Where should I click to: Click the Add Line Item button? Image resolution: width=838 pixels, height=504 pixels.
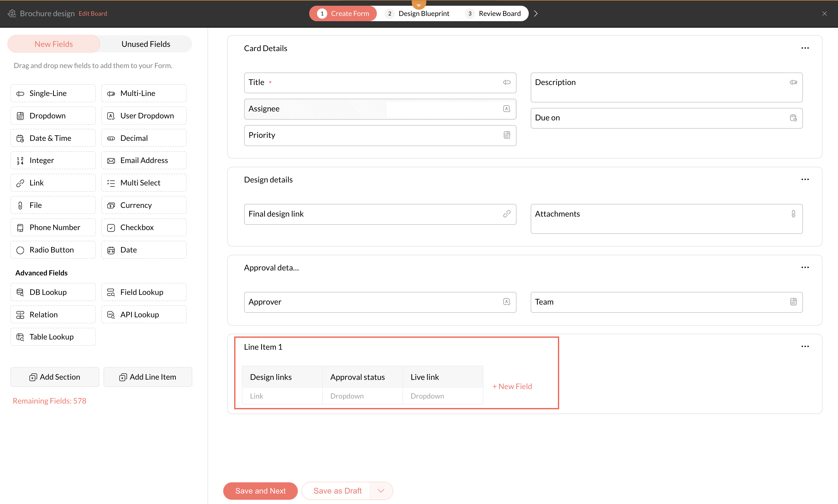(x=148, y=377)
